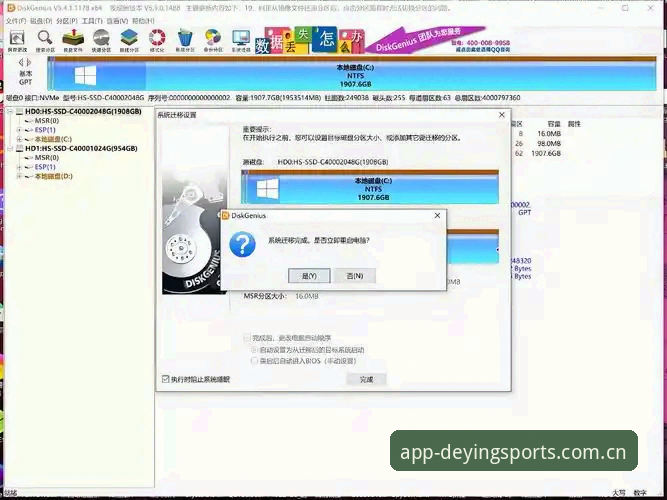The height and width of the screenshot is (500, 667).
Task: Click the 属性 column header
Action: coord(574,124)
